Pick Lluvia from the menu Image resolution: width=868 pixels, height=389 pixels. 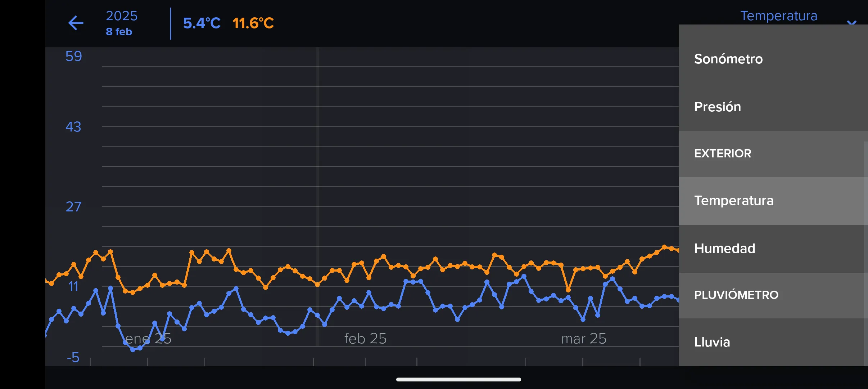pyautogui.click(x=712, y=342)
